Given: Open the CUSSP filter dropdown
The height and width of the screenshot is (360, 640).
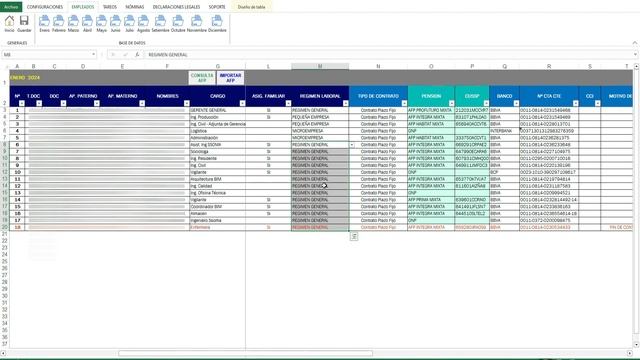Looking at the screenshot, I should coord(486,103).
